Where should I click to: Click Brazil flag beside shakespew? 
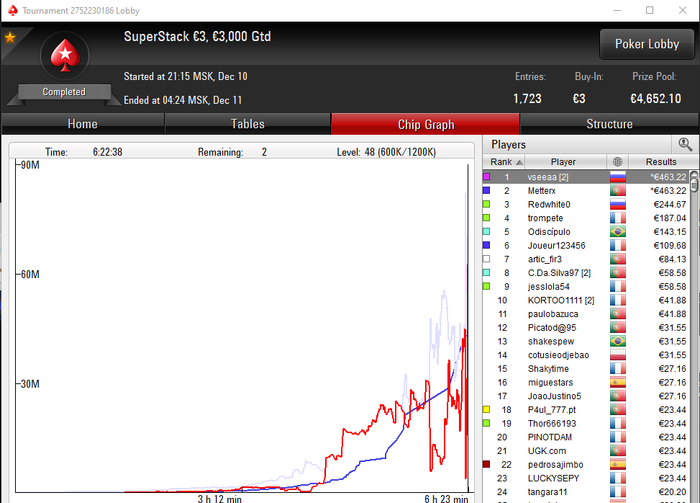(x=618, y=341)
